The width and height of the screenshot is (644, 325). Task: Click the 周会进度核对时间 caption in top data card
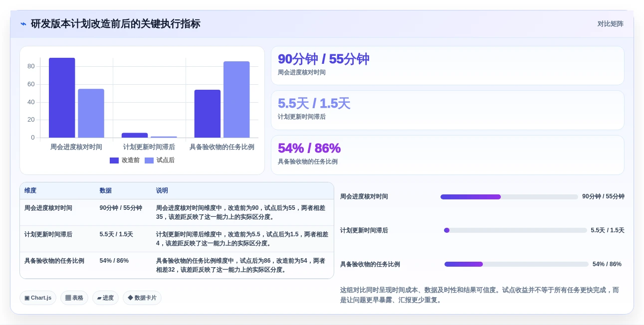(x=302, y=73)
